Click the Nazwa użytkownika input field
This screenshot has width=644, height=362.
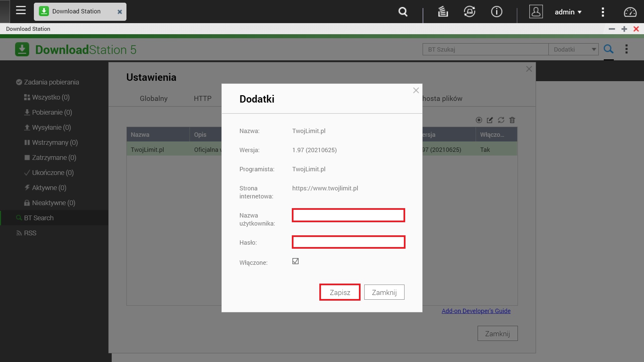[x=348, y=215]
